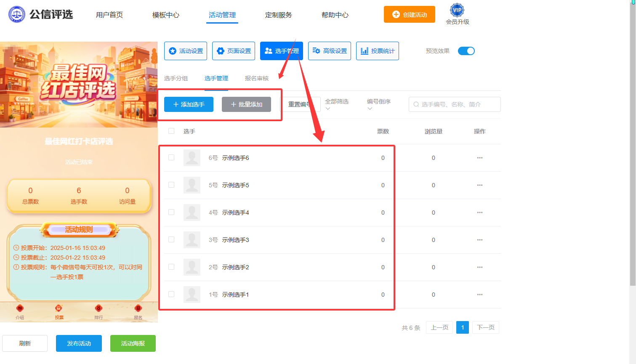Image resolution: width=636 pixels, height=364 pixels.
Task: Switch to the 报名审核 sub-tab
Action: (x=257, y=78)
